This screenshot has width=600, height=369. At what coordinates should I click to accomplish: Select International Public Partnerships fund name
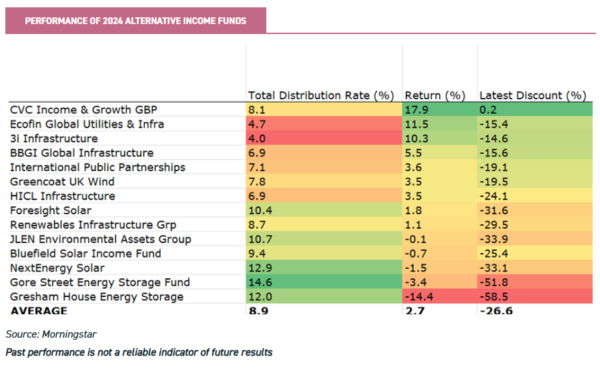98,168
